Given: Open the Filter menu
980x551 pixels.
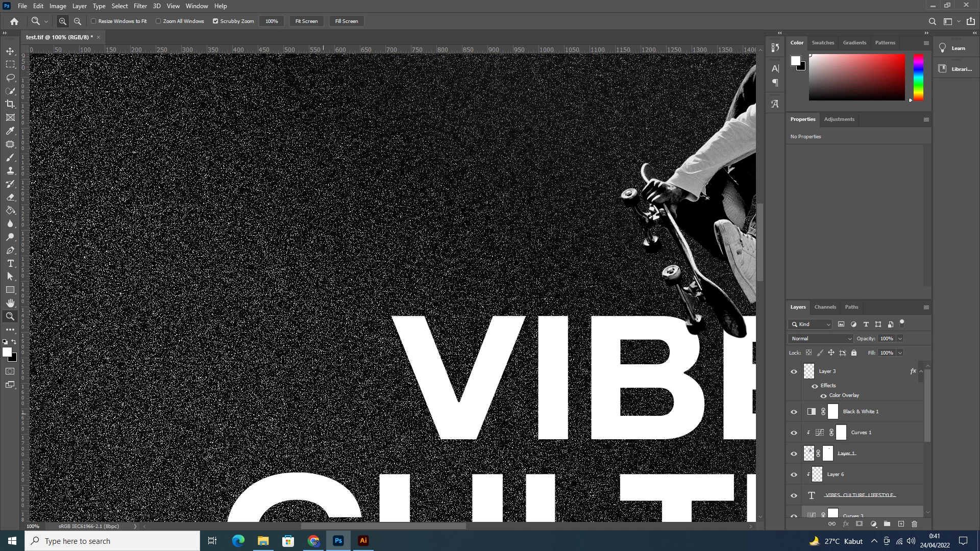Looking at the screenshot, I should point(140,6).
